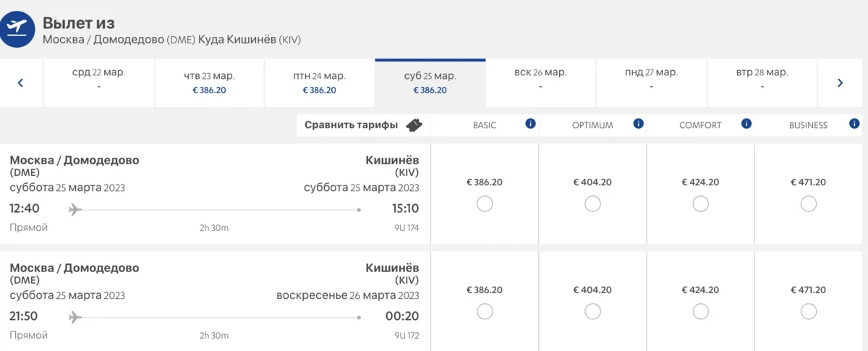Open COMFORT fare info icon
The width and height of the screenshot is (868, 351).
tap(746, 124)
